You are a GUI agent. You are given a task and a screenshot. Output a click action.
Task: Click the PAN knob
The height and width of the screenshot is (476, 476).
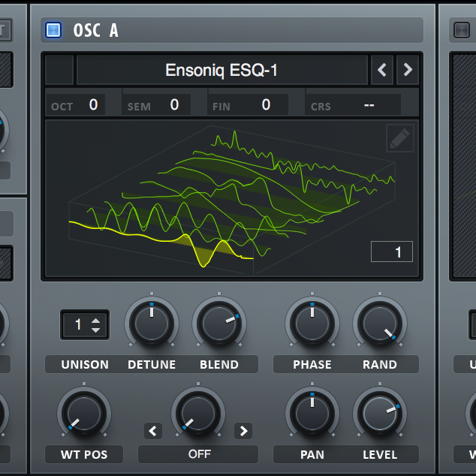pyautogui.click(x=312, y=414)
